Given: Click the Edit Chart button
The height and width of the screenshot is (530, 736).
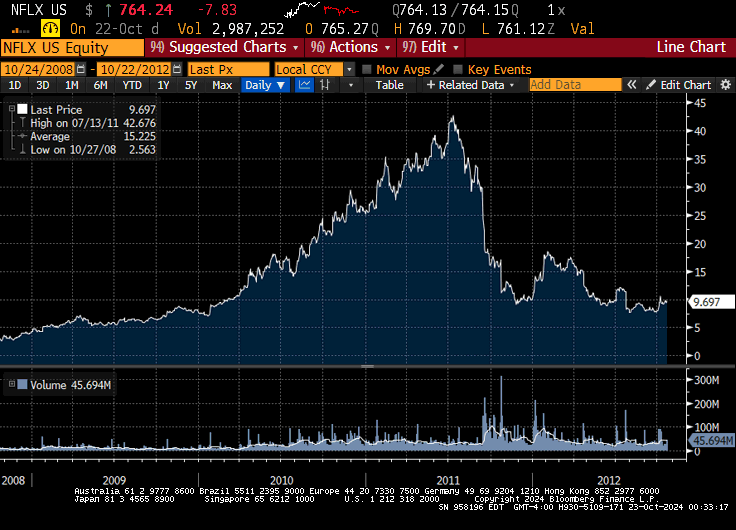Looking at the screenshot, I should (x=679, y=85).
